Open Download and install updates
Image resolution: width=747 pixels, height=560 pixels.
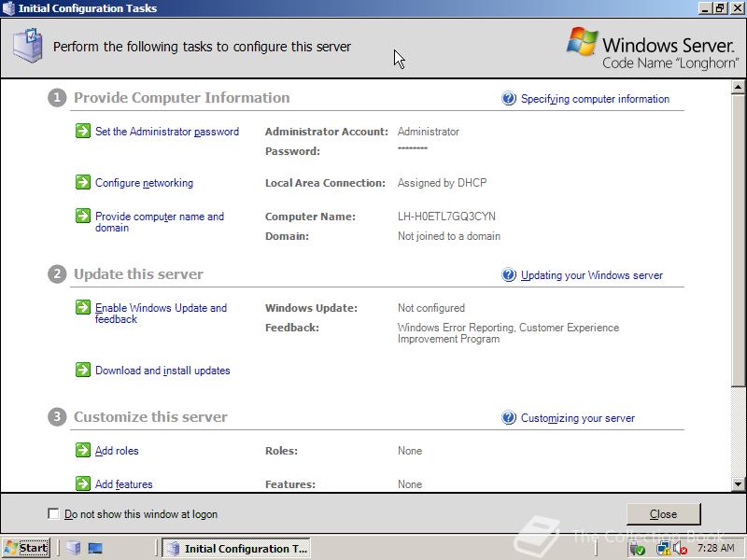[x=162, y=371]
